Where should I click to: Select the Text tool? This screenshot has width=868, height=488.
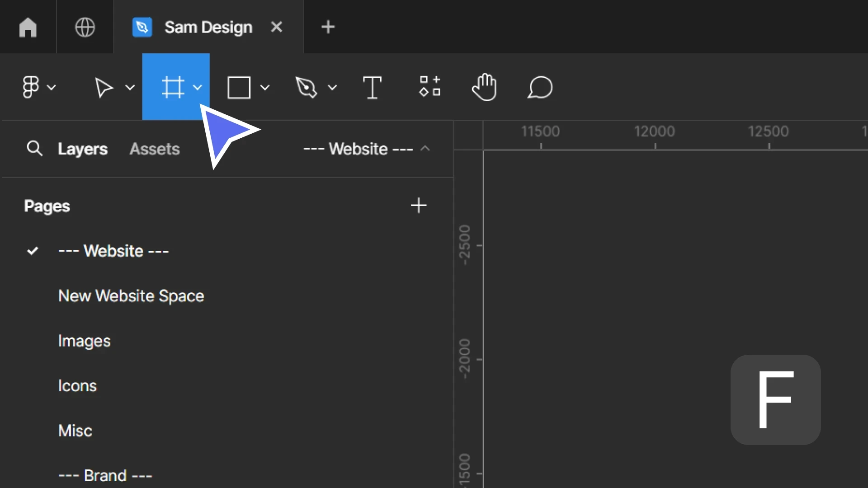coord(373,87)
